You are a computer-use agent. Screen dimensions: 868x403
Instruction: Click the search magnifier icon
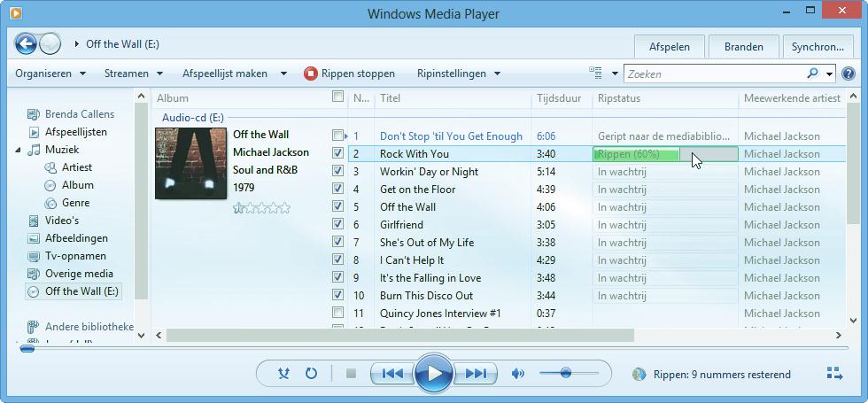812,73
